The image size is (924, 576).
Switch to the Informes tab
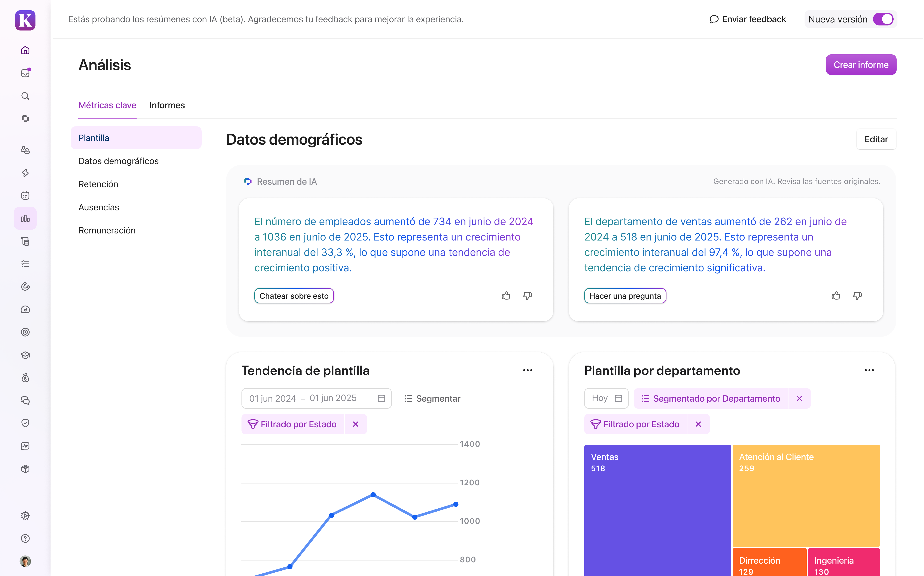coord(167,105)
